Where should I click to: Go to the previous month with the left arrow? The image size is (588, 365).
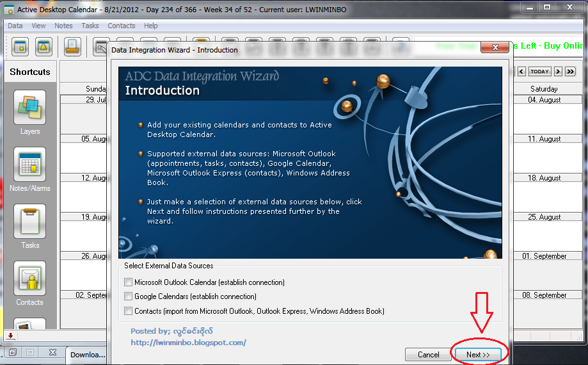(521, 71)
